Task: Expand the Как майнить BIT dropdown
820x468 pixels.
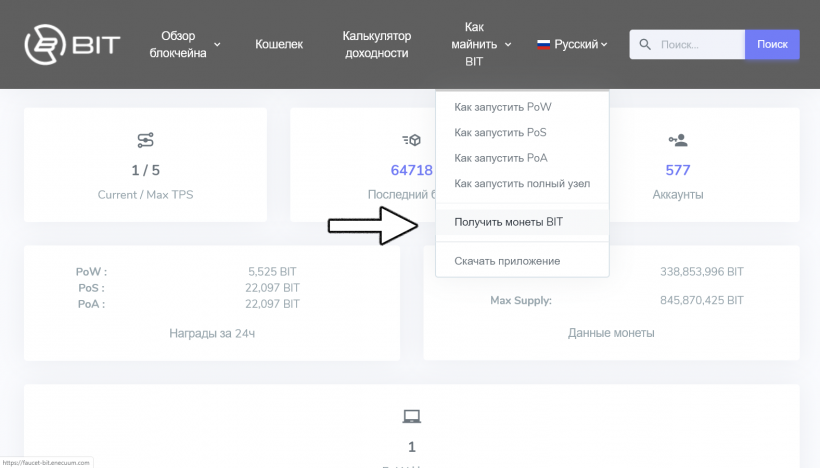Action: tap(481, 44)
